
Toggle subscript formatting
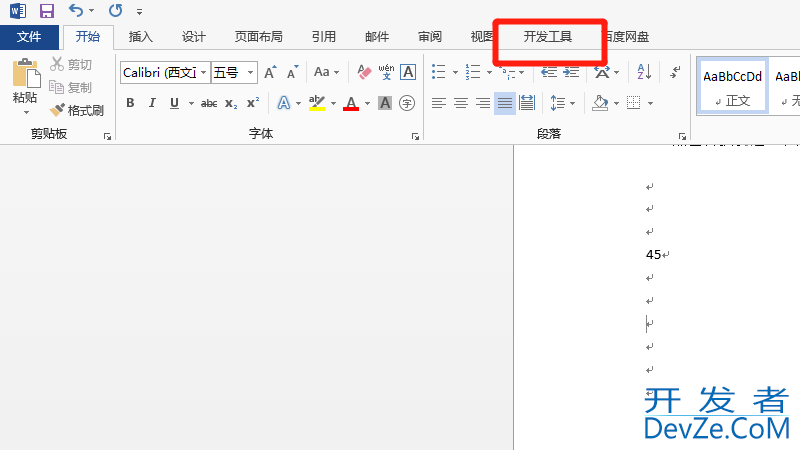[231, 104]
